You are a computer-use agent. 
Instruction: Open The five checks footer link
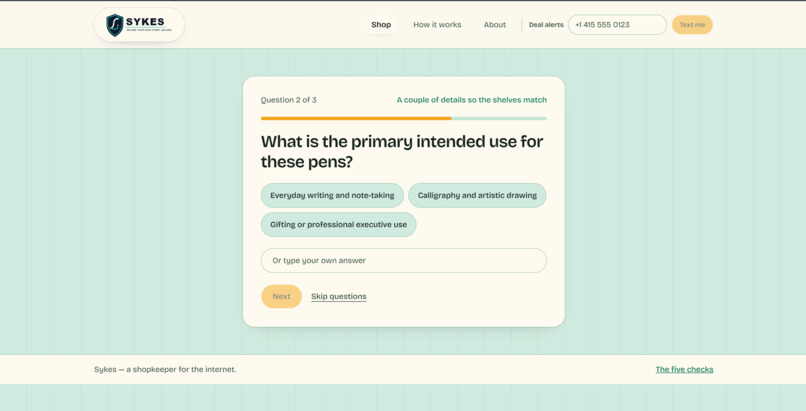684,369
